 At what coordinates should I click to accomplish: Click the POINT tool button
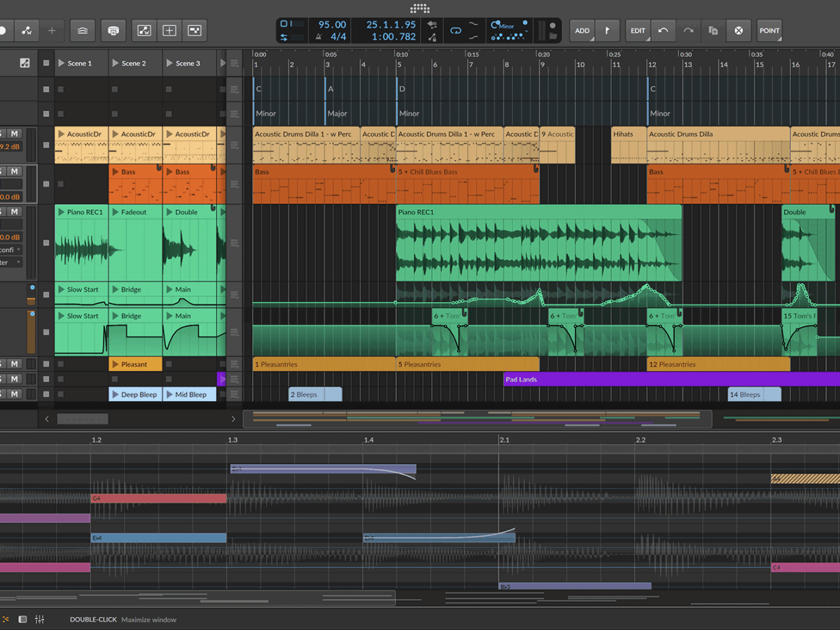point(769,31)
